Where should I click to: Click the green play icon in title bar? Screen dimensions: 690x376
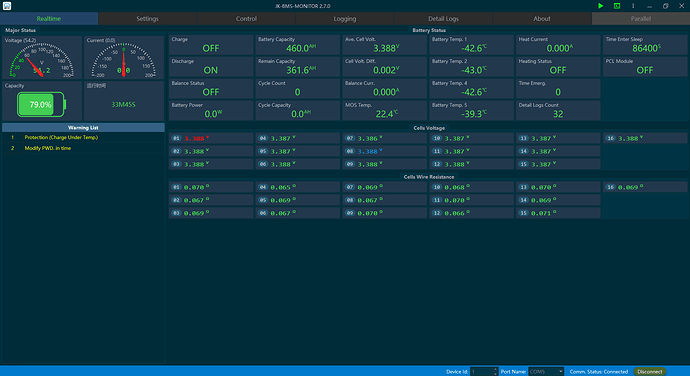601,6
